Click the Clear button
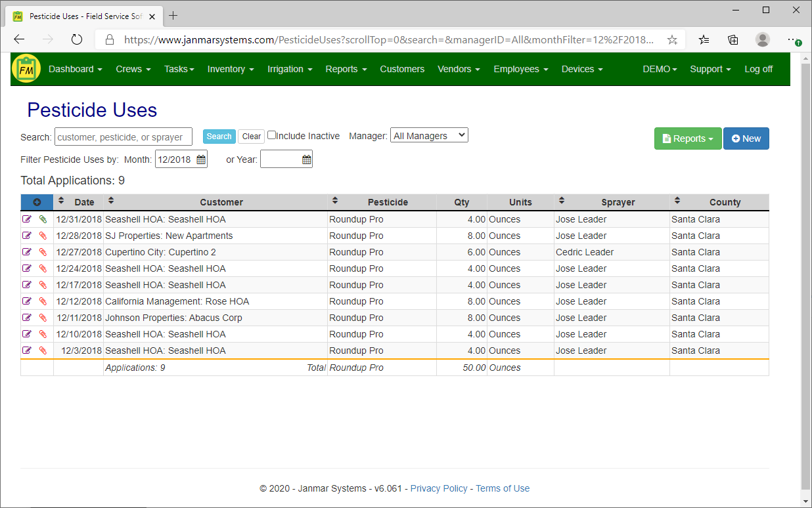Screen dimensions: 812x508 (252, 137)
